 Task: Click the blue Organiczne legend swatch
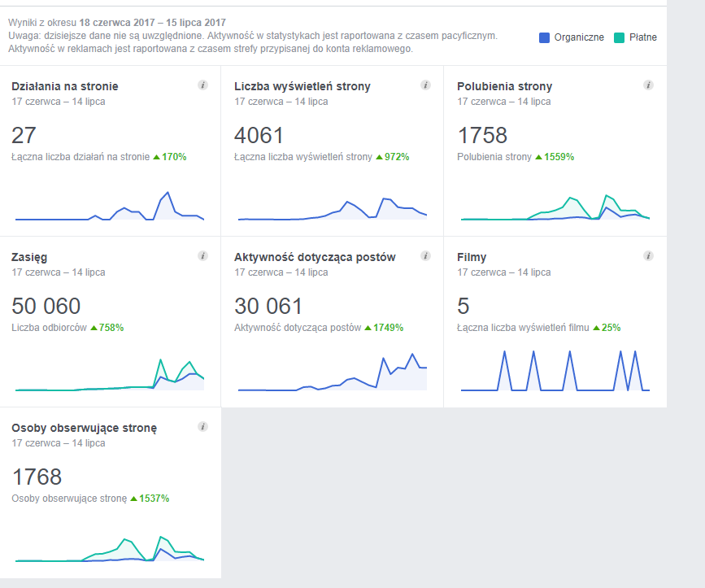(x=544, y=37)
